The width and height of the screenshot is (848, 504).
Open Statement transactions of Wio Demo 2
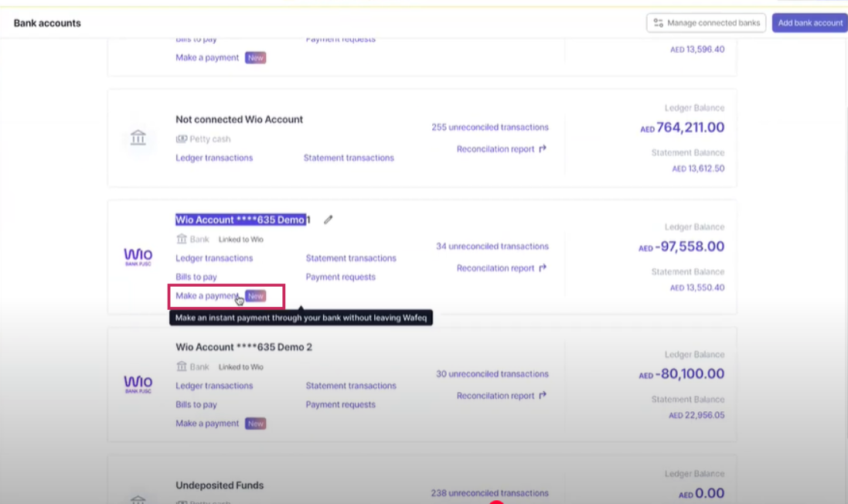pyautogui.click(x=351, y=386)
